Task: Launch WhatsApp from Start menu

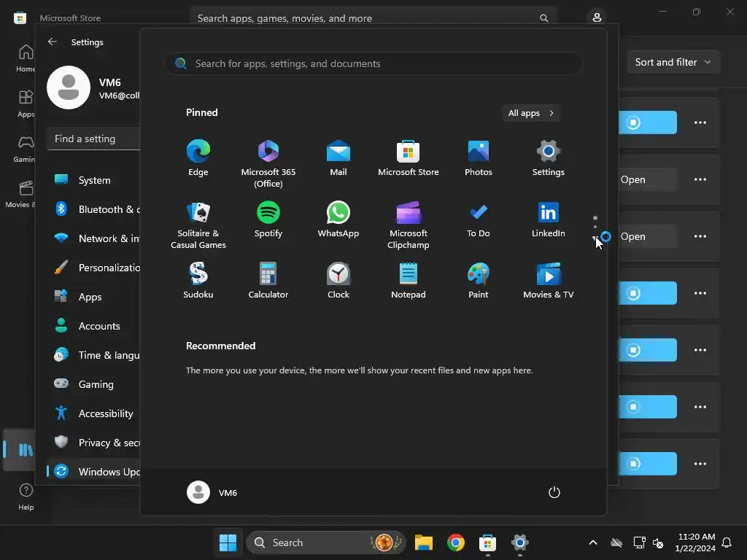Action: [338, 219]
